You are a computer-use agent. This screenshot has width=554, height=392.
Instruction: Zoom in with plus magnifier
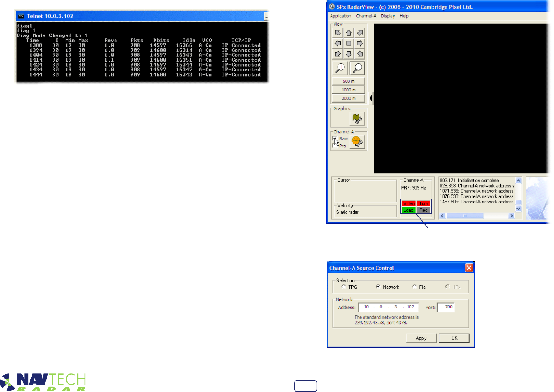(340, 68)
